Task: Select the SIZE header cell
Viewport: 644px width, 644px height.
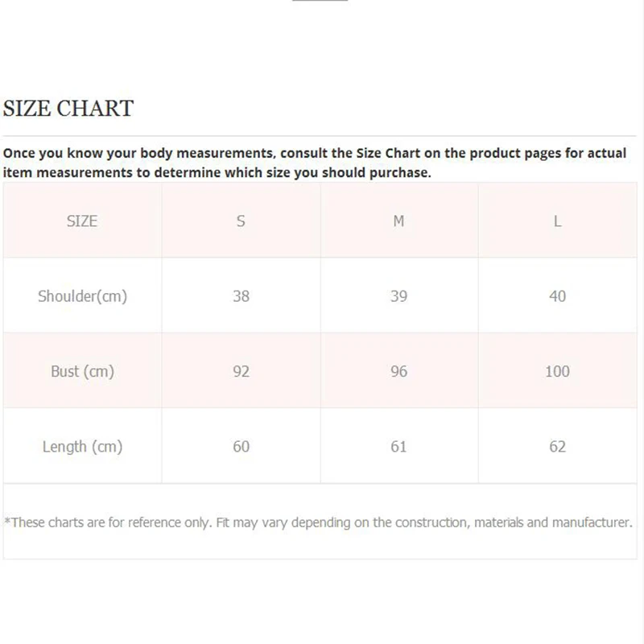Action: [82, 221]
